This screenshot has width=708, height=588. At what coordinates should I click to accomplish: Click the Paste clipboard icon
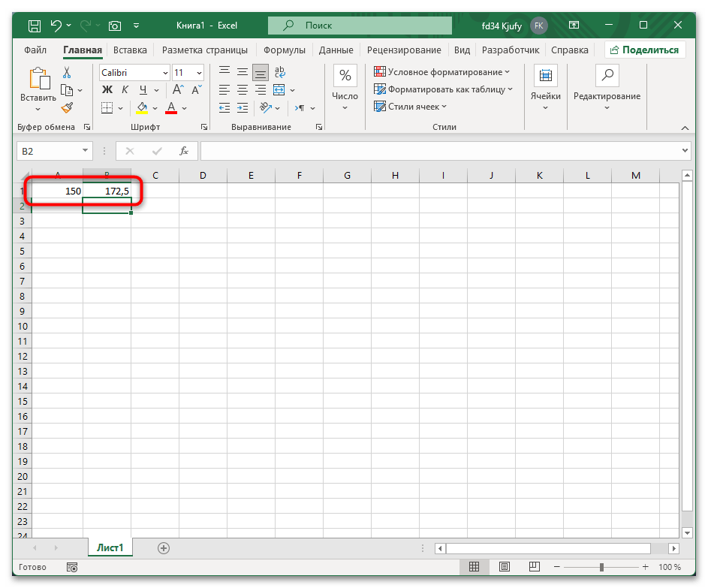click(39, 79)
